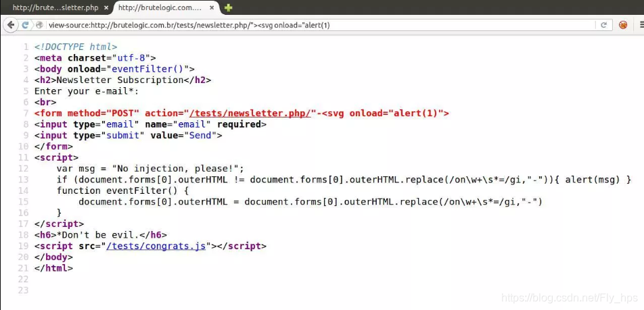Click "function eventFilter() {" on line 14
Screen dimensions: 644x310
click(122, 190)
